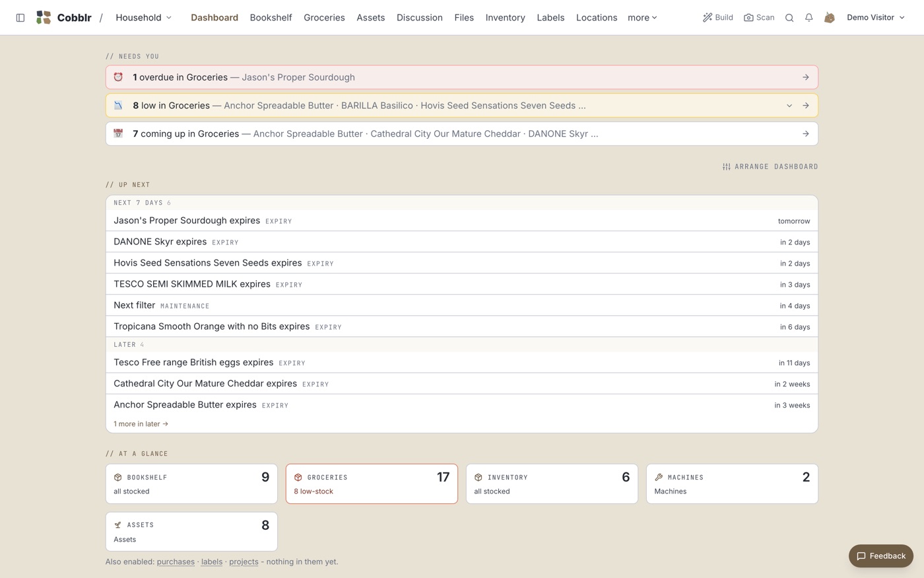The height and width of the screenshot is (578, 924).
Task: Click the Groceries card box icon
Action: point(298,478)
